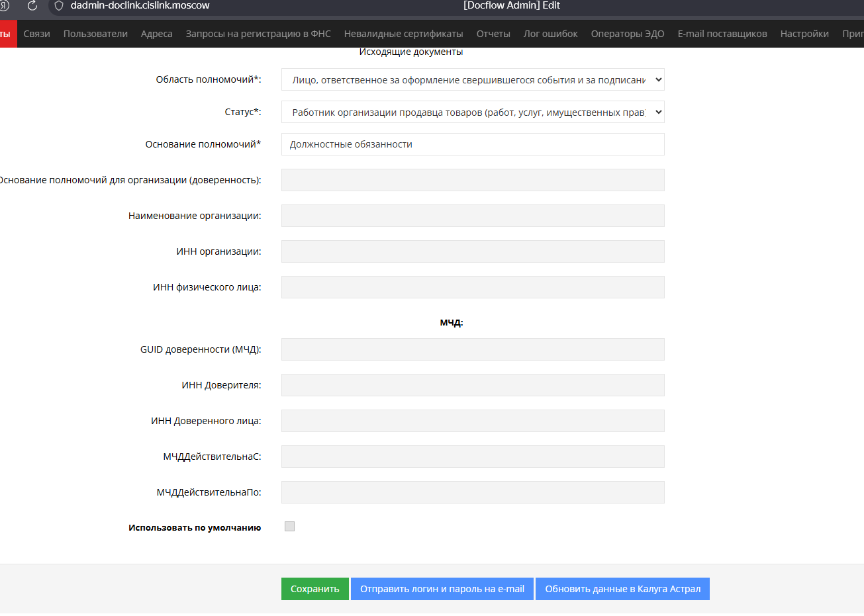Open the 'Настройки' menu item
The width and height of the screenshot is (864, 616).
pyautogui.click(x=804, y=34)
